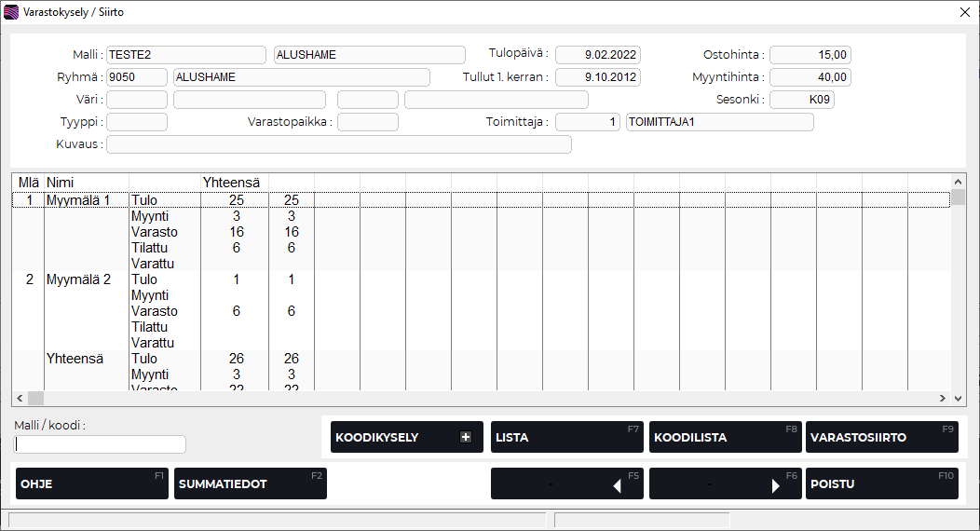Image resolution: width=980 pixels, height=531 pixels.
Task: Open the LISTA F7 button
Action: (x=566, y=438)
